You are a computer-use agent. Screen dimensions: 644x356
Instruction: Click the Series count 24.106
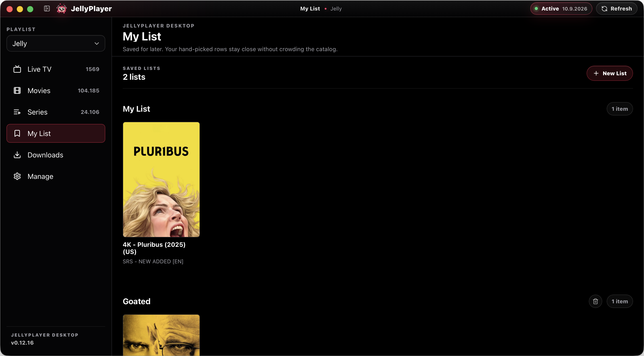click(90, 112)
